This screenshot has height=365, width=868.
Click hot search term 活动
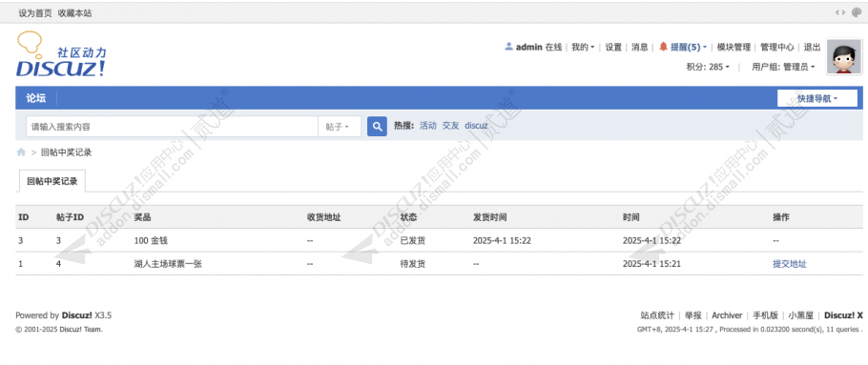coord(428,126)
